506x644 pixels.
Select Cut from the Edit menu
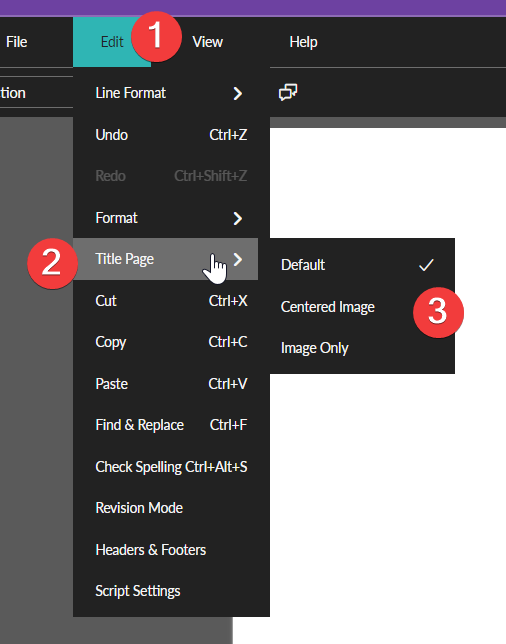(x=171, y=301)
